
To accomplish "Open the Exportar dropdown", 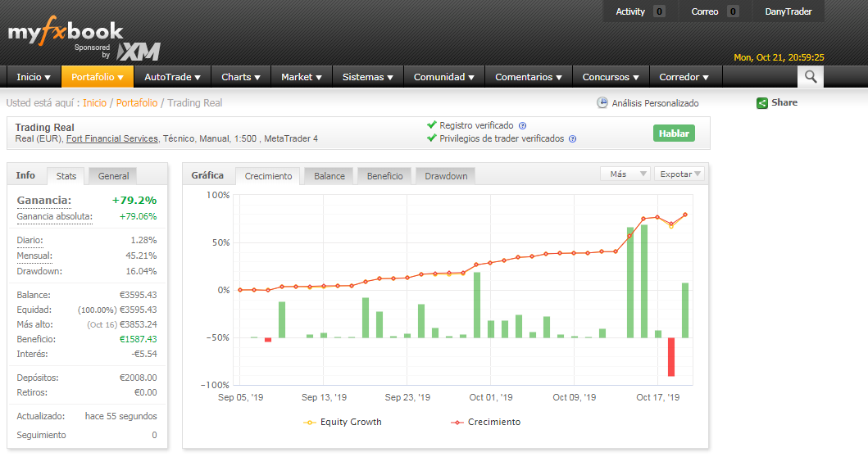I will [x=680, y=174].
